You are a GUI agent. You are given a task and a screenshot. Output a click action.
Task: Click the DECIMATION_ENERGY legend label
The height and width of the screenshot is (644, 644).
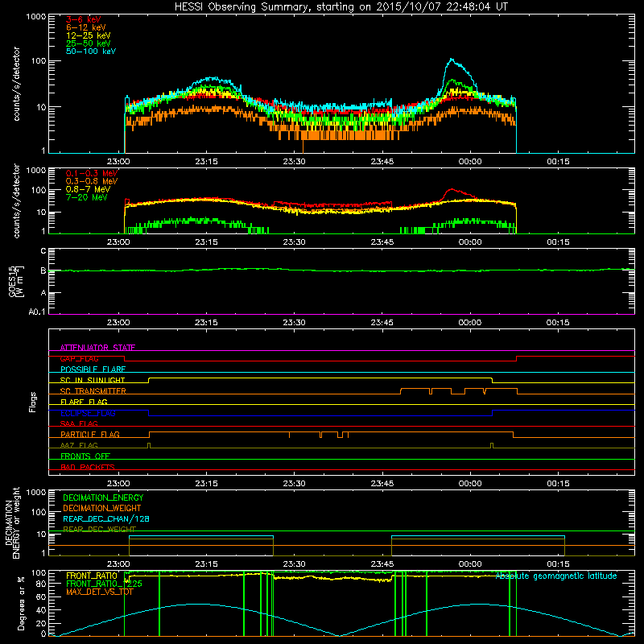click(103, 497)
